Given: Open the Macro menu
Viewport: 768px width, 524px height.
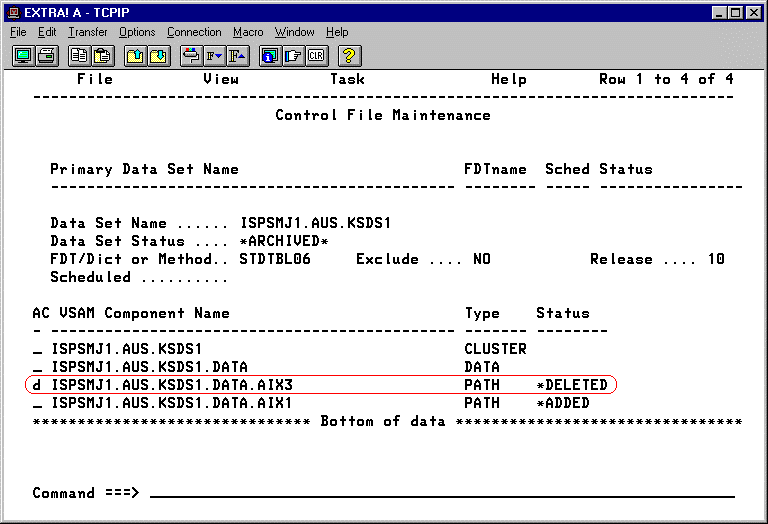Looking at the screenshot, I should pyautogui.click(x=248, y=32).
